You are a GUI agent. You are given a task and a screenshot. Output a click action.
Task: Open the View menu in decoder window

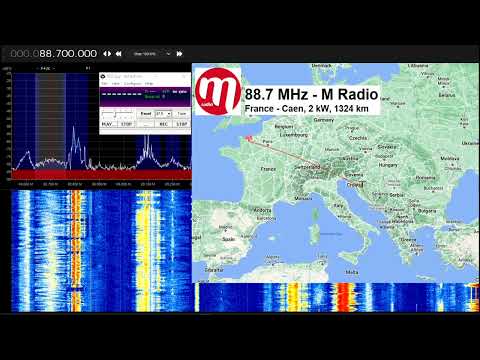(x=116, y=83)
